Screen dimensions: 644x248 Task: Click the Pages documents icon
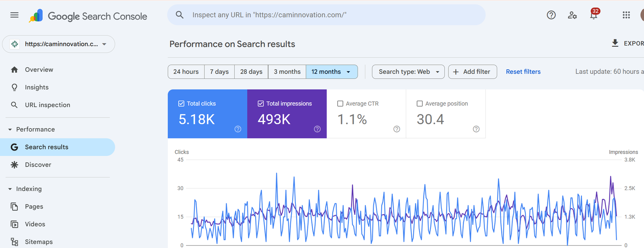14,207
